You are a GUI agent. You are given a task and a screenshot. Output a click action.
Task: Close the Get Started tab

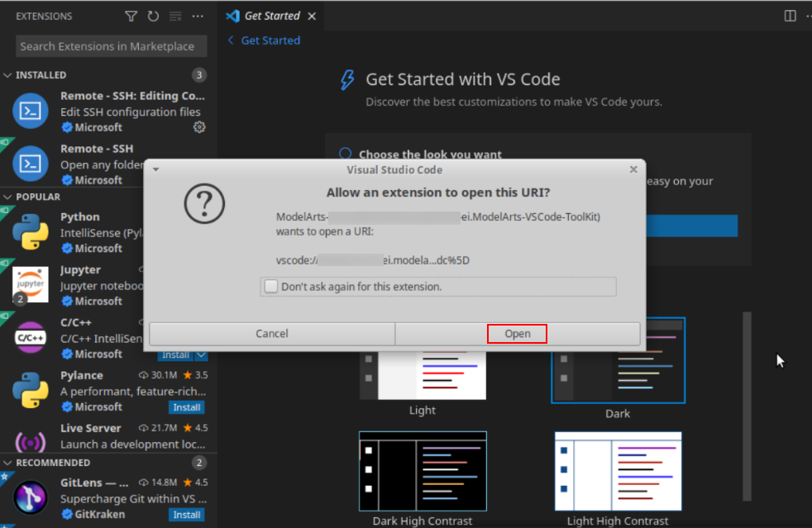click(x=312, y=16)
